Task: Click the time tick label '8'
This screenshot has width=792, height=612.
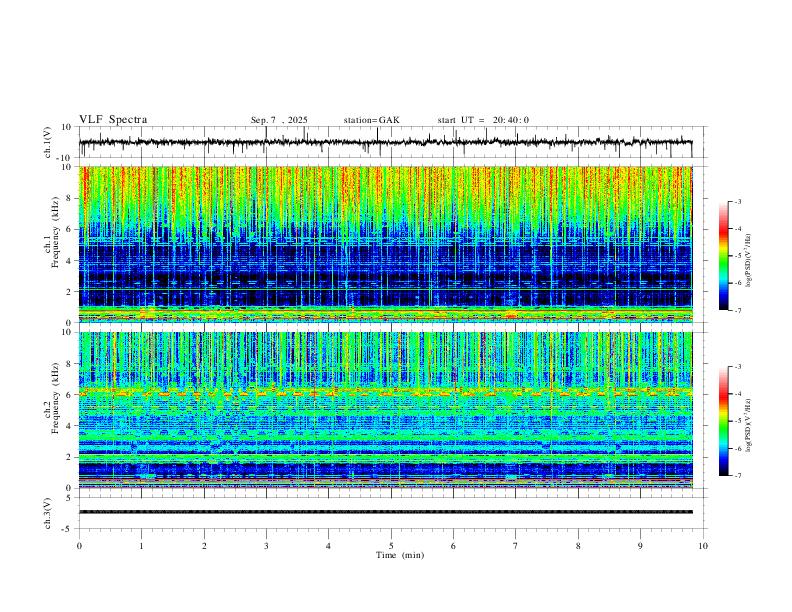Action: (578, 546)
